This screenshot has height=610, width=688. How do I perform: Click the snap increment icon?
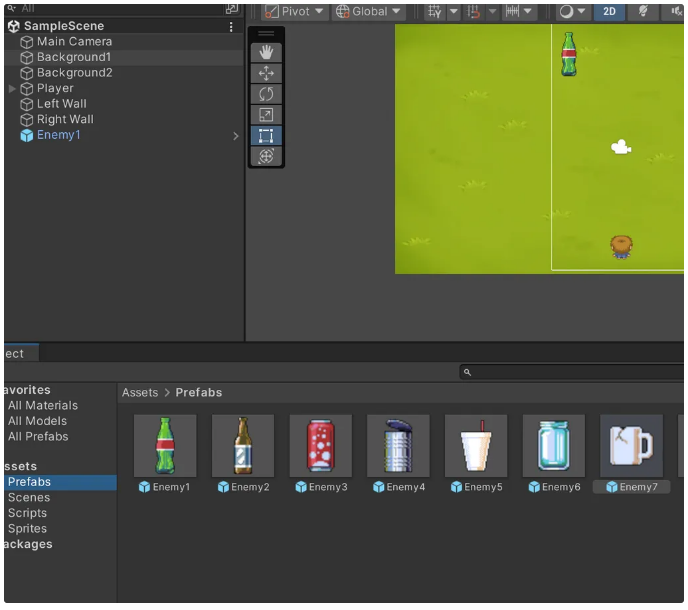click(x=473, y=11)
